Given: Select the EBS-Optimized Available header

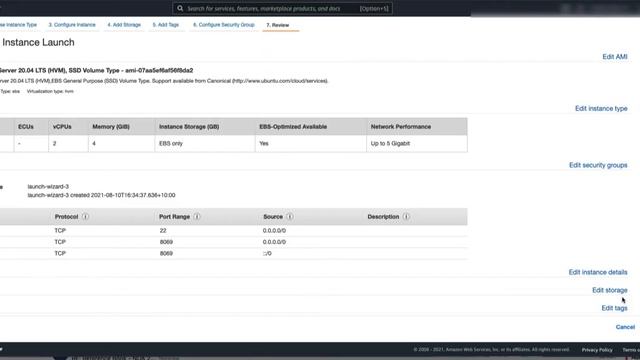Looking at the screenshot, I should 293,127.
